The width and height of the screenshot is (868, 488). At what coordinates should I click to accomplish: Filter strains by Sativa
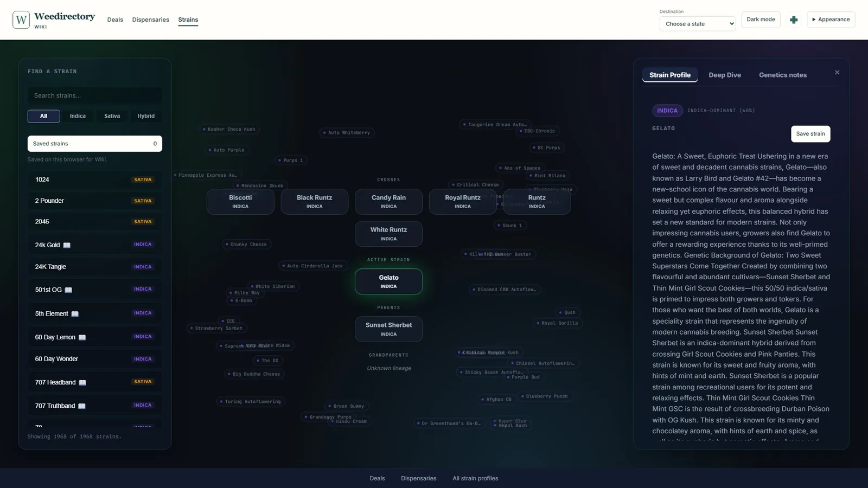(x=112, y=116)
